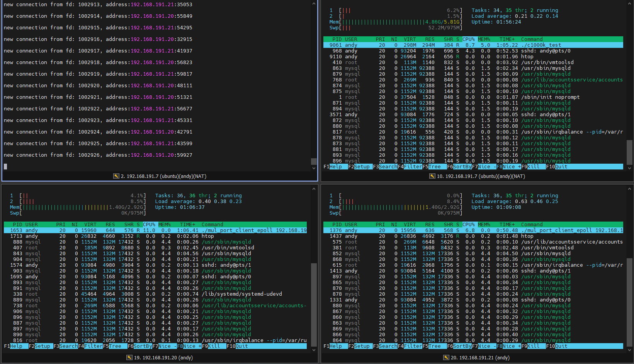The height and width of the screenshot is (364, 634).
Task: Click Setup in the top-right htop footer
Action: click(x=362, y=167)
